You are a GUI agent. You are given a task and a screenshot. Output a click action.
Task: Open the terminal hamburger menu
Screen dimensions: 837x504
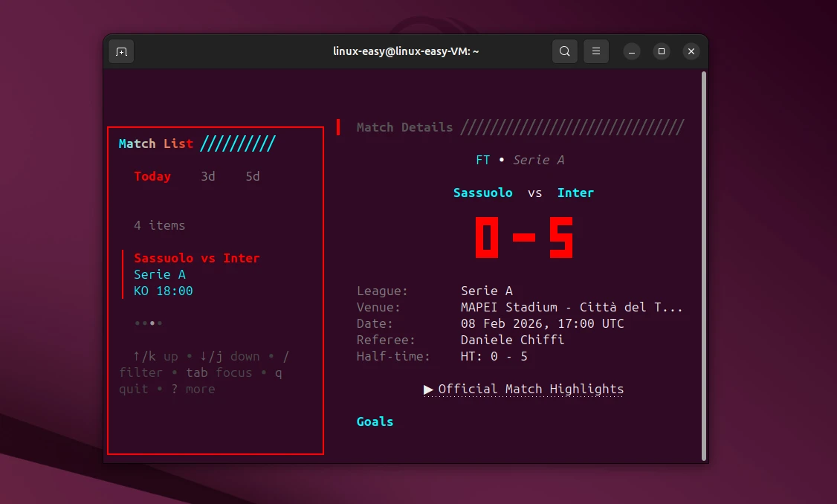tap(595, 51)
